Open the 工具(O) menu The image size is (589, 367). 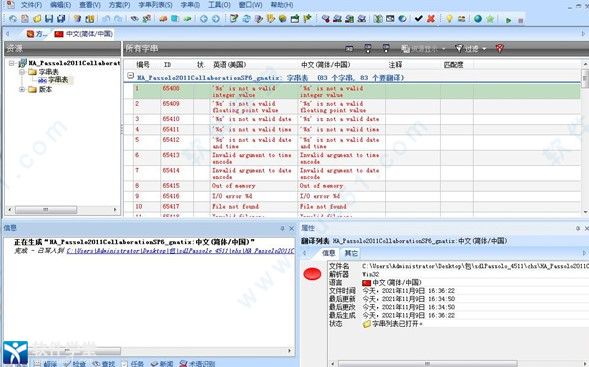pyautogui.click(x=219, y=5)
